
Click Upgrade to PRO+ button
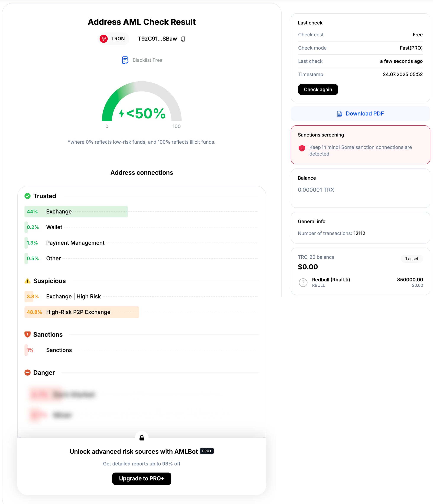(142, 478)
